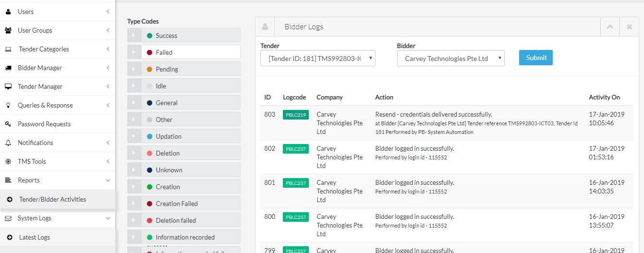Click the Queries & Response lightbulb icon

[x=8, y=105]
